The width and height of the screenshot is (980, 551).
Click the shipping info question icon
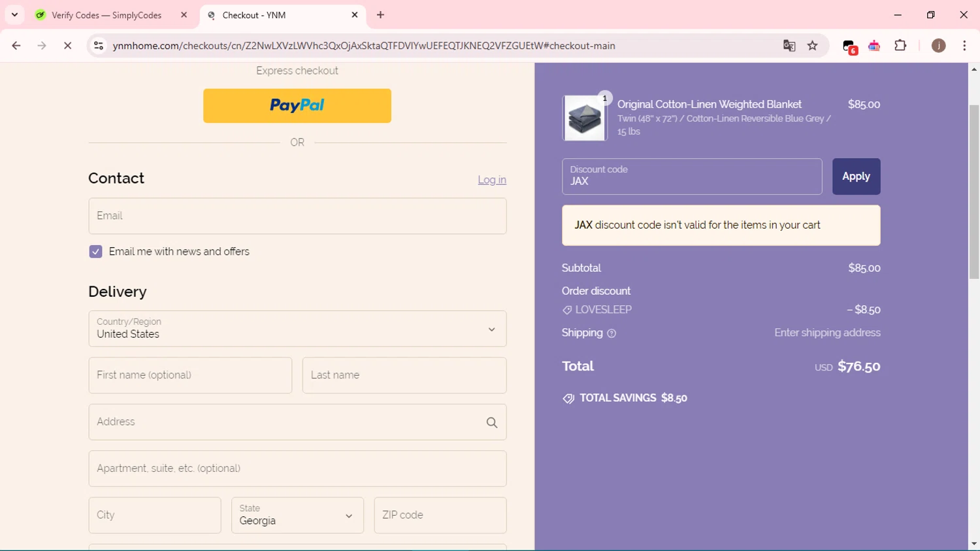click(612, 333)
